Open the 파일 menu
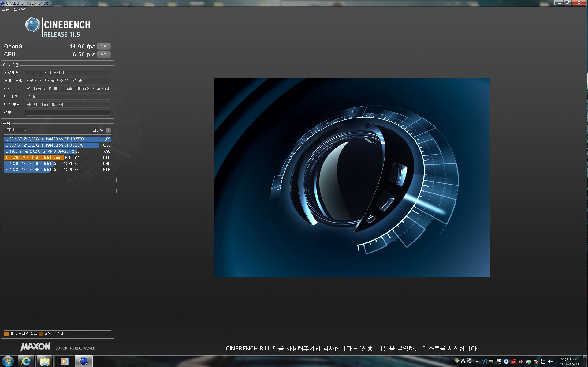This screenshot has width=588, height=367. click(6, 9)
